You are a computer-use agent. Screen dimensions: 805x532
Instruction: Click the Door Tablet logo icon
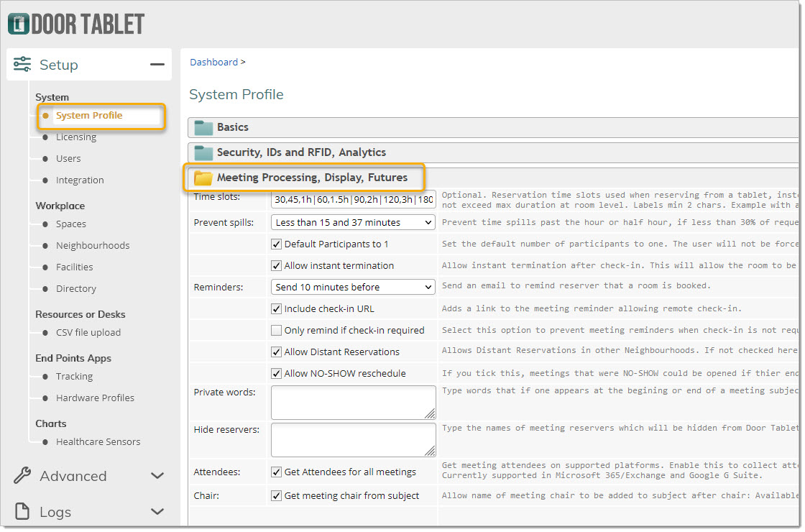click(18, 24)
